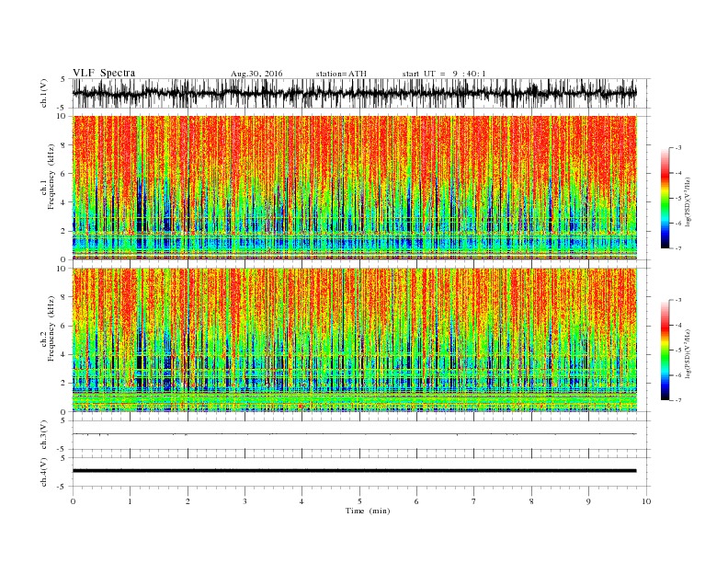Click inside the ch.1 spectrogram panel
This screenshot has height=563, width=728.
click(355, 188)
